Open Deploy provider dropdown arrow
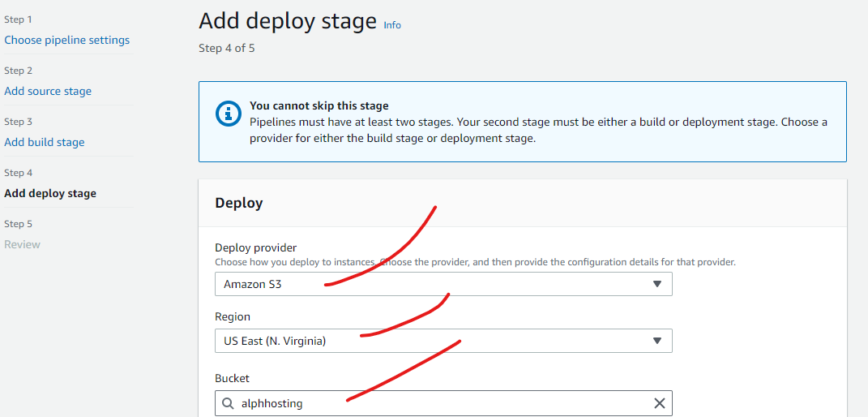The width and height of the screenshot is (868, 417). tap(657, 284)
